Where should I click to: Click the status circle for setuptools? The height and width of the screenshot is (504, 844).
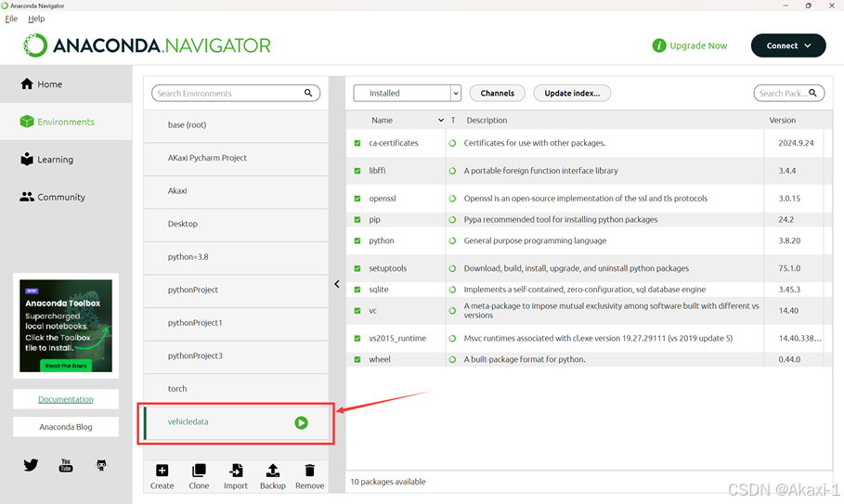[x=453, y=268]
